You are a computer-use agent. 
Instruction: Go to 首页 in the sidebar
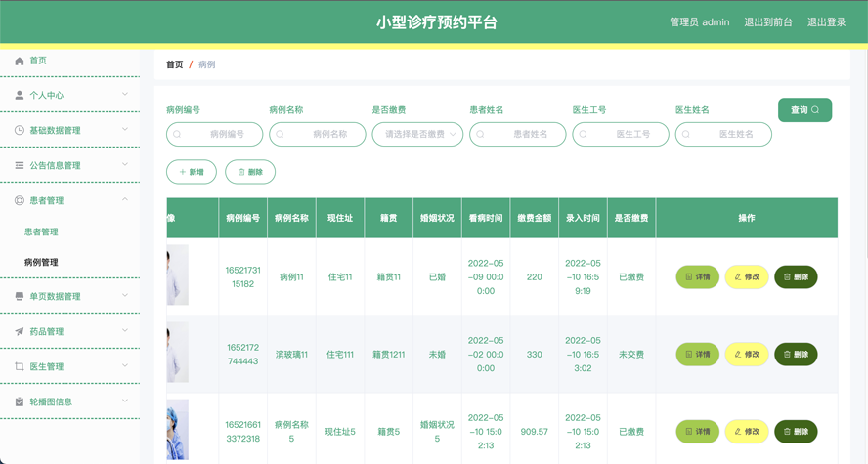tap(38, 61)
